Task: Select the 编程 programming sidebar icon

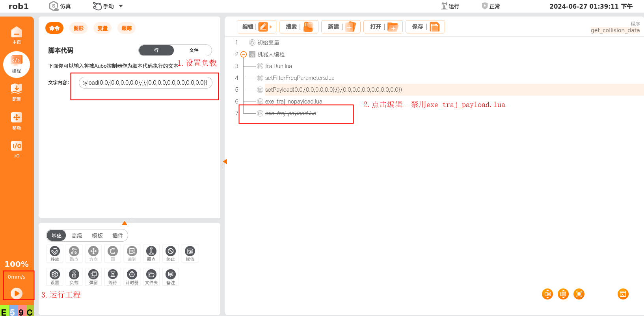Action: (17, 64)
